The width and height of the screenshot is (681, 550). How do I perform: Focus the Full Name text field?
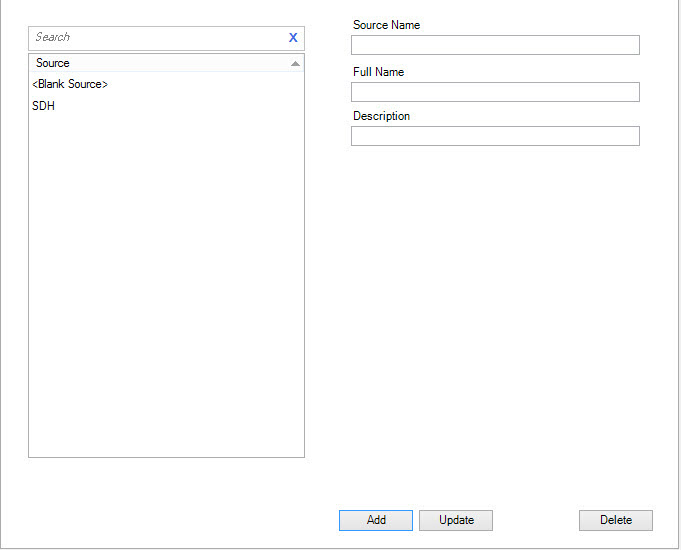pos(494,92)
